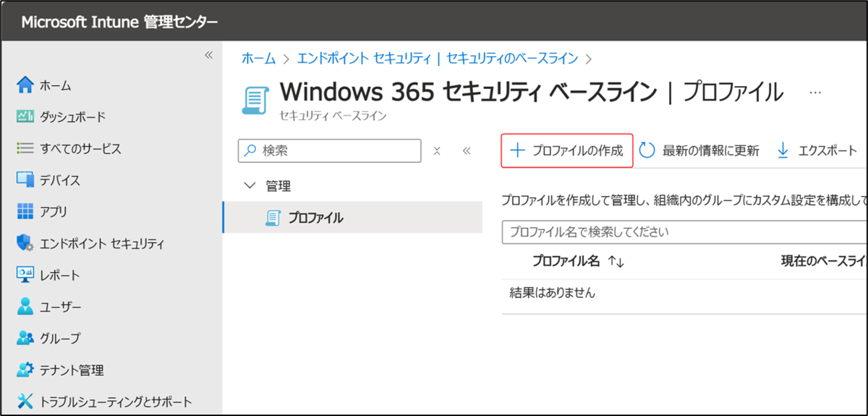This screenshot has height=416, width=868.
Task: Collapse the left navigation sidebar
Action: pyautogui.click(x=208, y=55)
